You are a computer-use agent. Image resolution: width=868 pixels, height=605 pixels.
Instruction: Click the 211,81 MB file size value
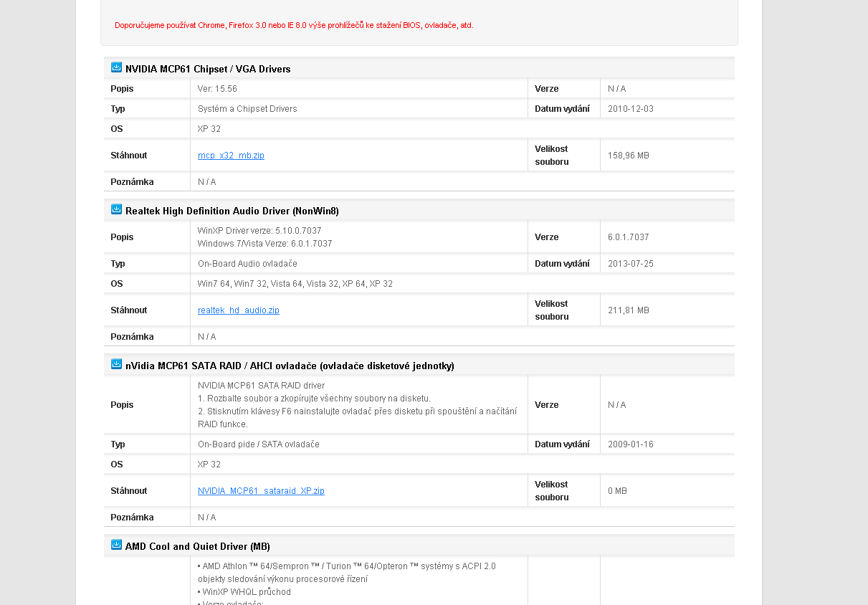[628, 310]
